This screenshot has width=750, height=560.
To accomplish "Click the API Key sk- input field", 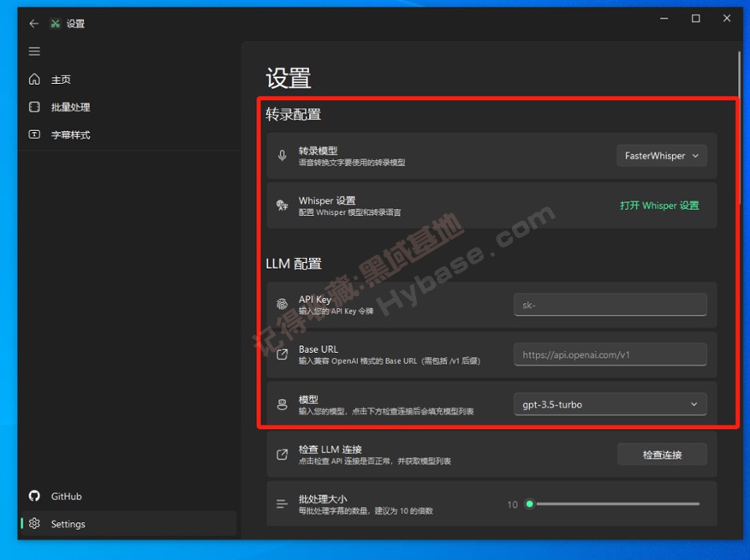I will [610, 305].
